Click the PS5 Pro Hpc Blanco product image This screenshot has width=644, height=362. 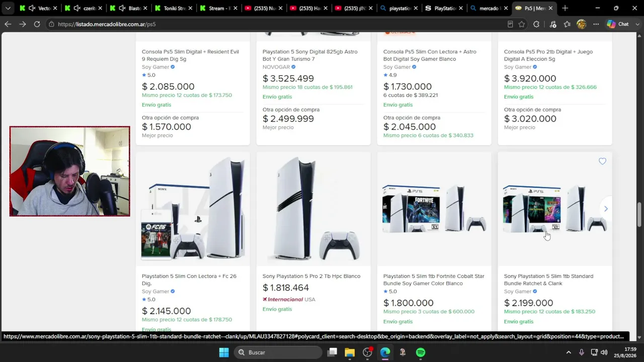click(x=313, y=209)
